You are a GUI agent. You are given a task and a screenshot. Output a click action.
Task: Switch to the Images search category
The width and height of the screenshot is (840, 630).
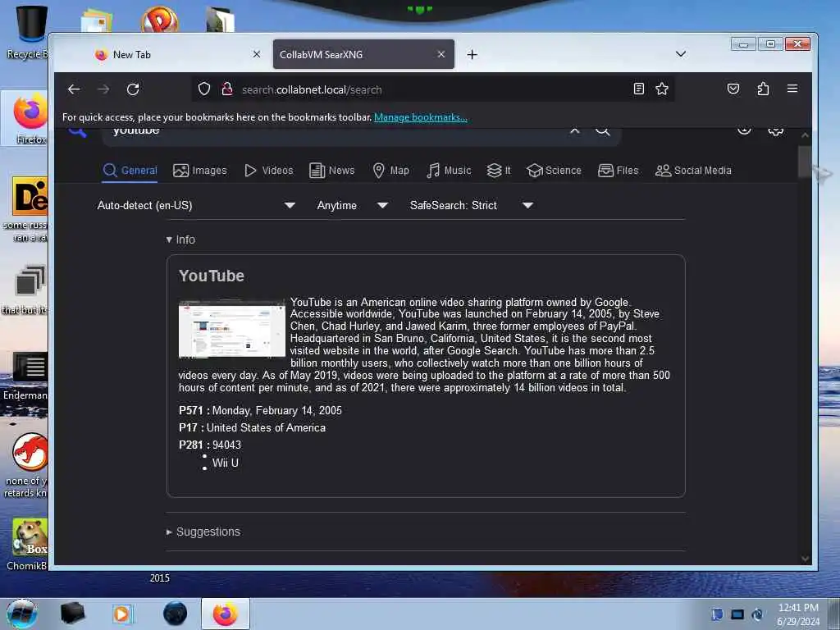tap(200, 171)
